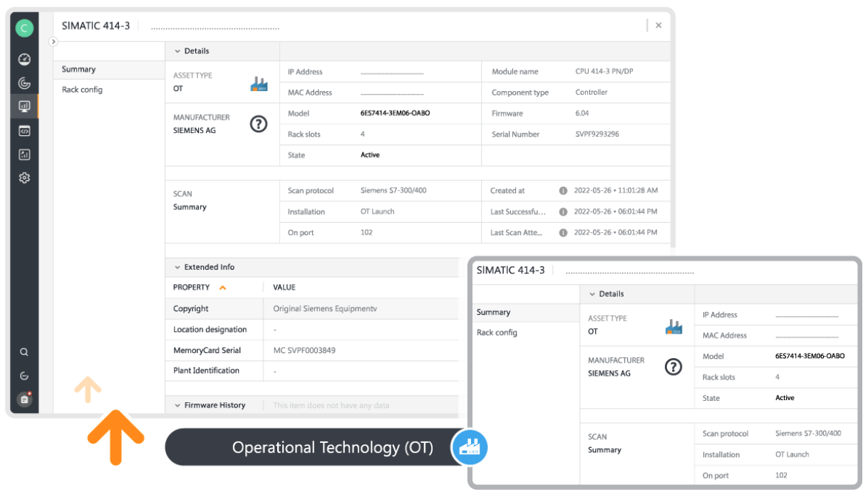
Task: Click the lower small swirl icon in sidebar
Action: coord(24,375)
